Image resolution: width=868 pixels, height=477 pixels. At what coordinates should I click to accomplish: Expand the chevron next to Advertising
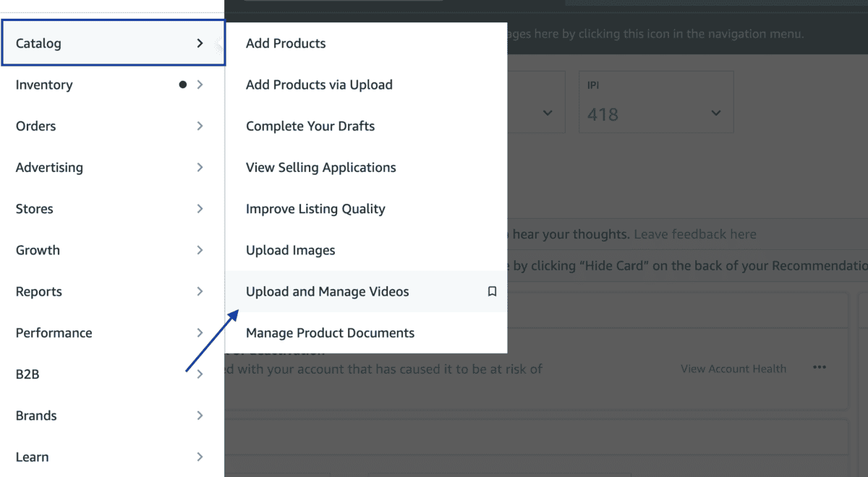coord(200,167)
